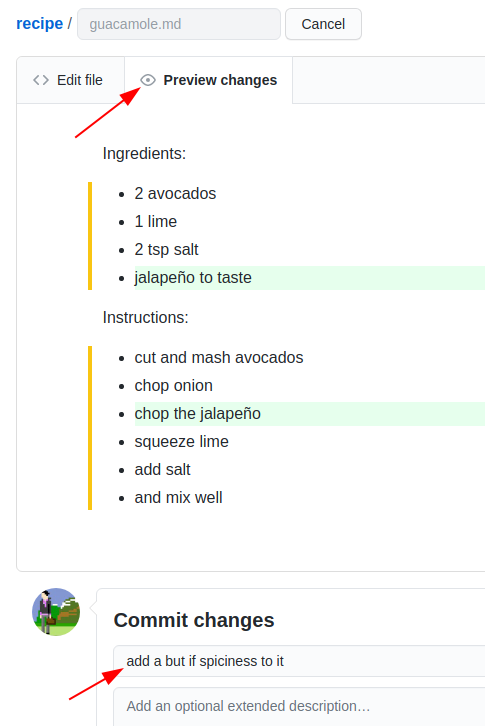Viewport: 485px width, 726px height.
Task: Click the yellow change bar beside ingredients list
Action: (x=90, y=236)
